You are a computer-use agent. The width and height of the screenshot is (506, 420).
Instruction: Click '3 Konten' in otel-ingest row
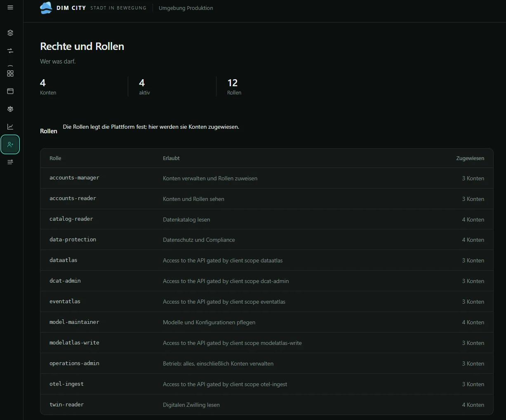pos(473,385)
